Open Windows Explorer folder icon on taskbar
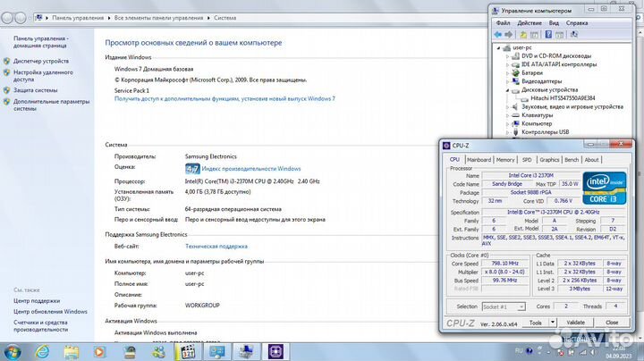644x361 pixels. point(70,349)
